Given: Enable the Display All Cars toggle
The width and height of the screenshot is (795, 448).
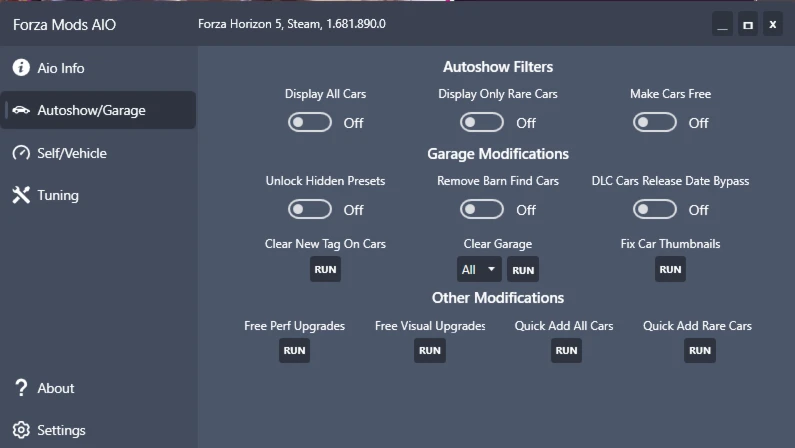Looking at the screenshot, I should coord(310,122).
